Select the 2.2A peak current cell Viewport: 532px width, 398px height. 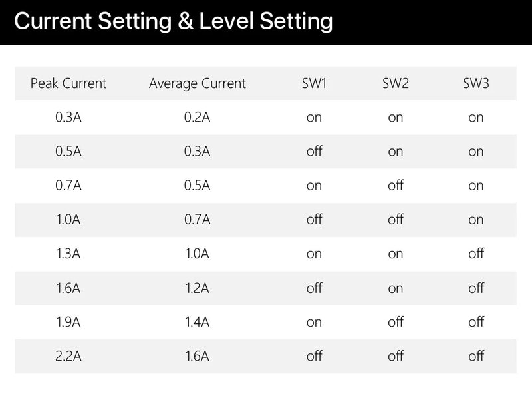pos(68,356)
